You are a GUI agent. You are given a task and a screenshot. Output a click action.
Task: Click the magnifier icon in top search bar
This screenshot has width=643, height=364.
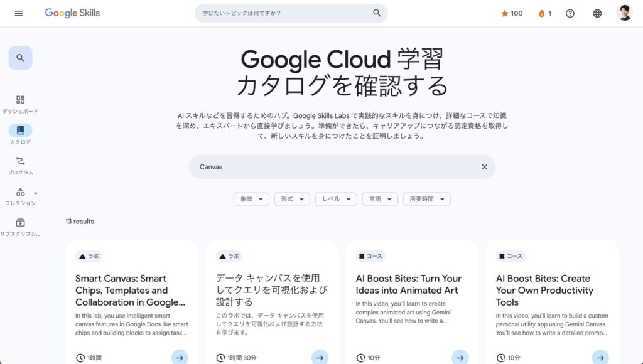(377, 13)
